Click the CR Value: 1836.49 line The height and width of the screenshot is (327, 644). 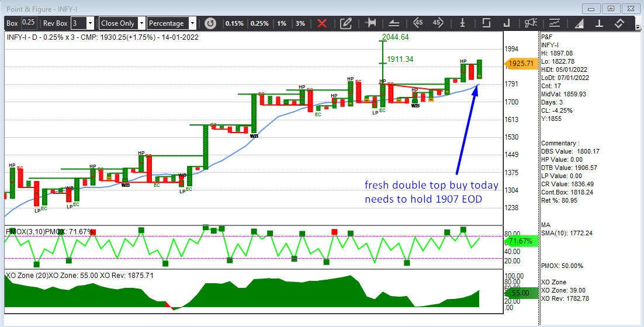click(x=567, y=184)
